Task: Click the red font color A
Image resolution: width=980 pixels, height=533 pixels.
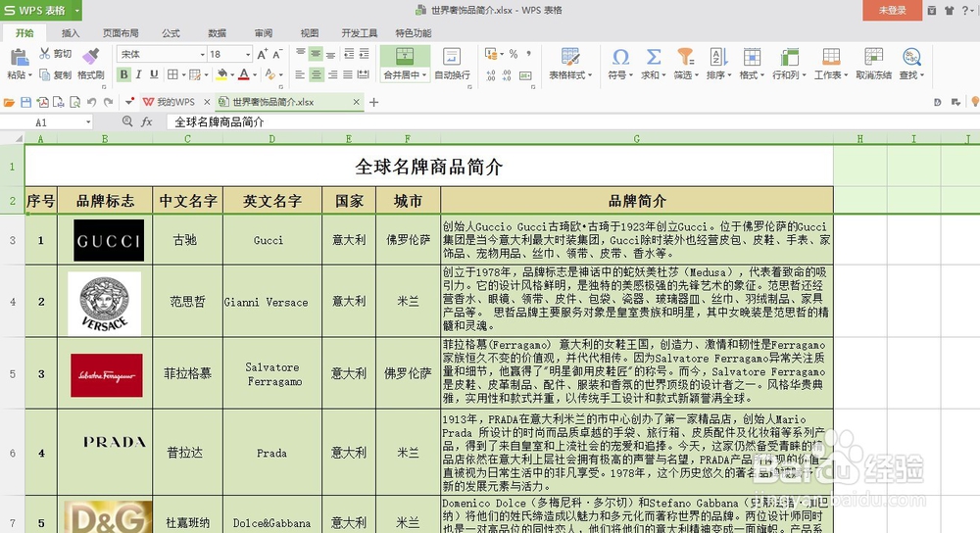Action: pos(244,74)
